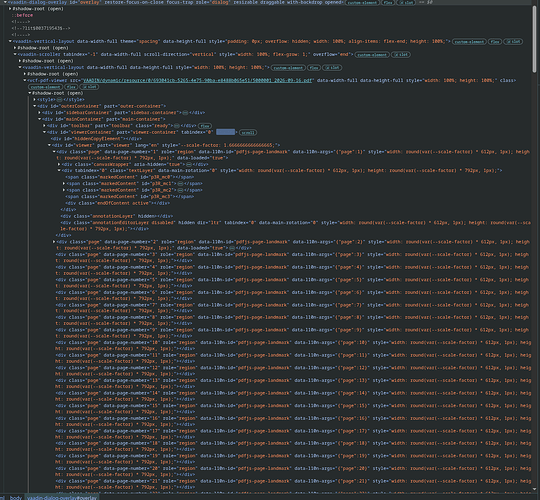Select the hiddenCopyElement div node

pos(96,139)
